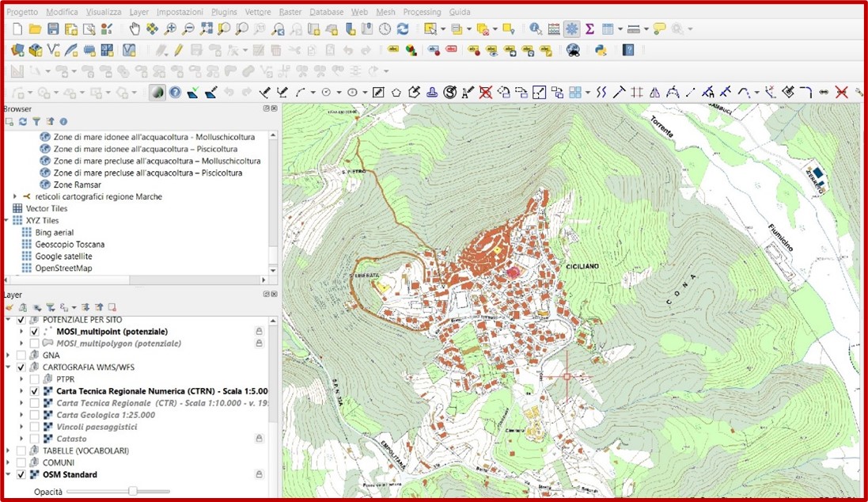Screen dimensions: 868x502
Task: Open the Identify Features tool
Action: click(536, 29)
